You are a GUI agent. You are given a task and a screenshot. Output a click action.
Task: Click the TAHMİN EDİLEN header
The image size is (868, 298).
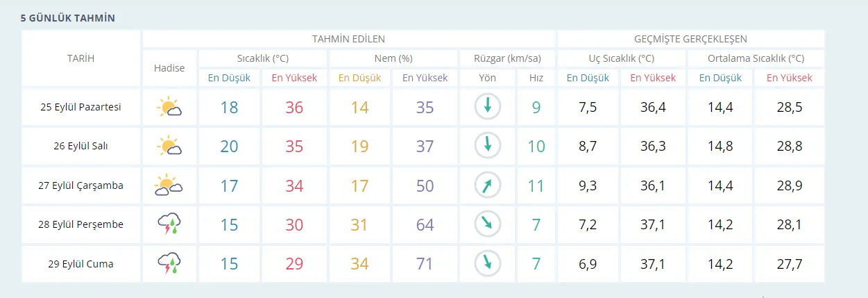pyautogui.click(x=348, y=39)
